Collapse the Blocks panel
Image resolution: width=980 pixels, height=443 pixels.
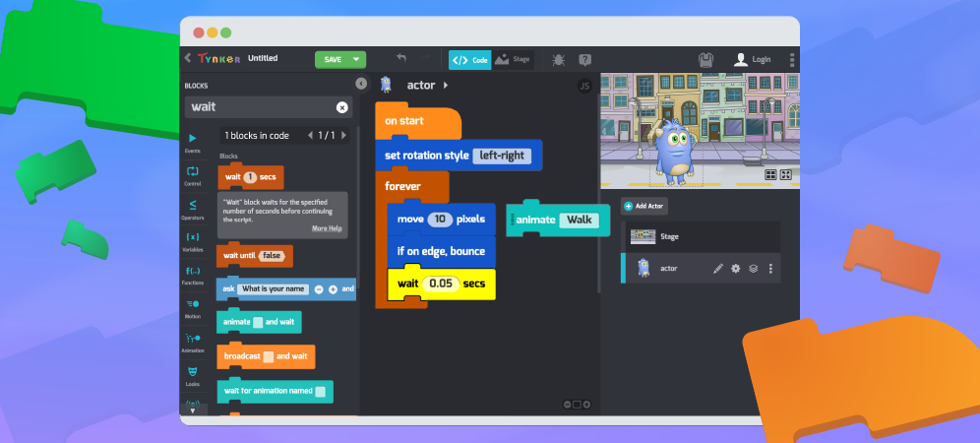361,84
